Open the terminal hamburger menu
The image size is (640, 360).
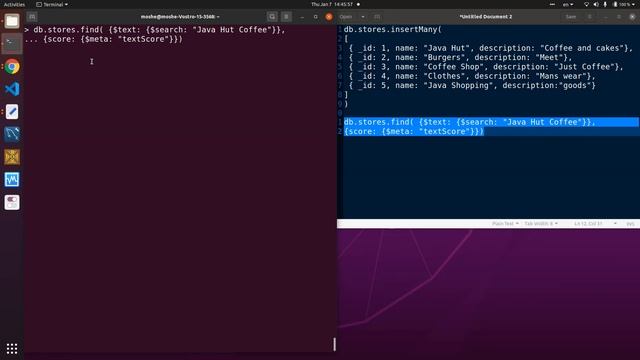click(x=286, y=17)
